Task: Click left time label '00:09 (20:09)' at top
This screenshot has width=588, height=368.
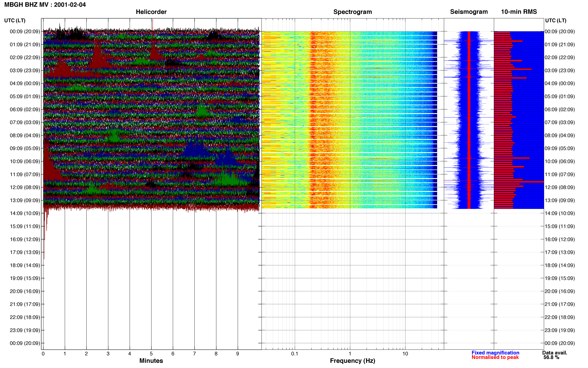Action: (25, 31)
